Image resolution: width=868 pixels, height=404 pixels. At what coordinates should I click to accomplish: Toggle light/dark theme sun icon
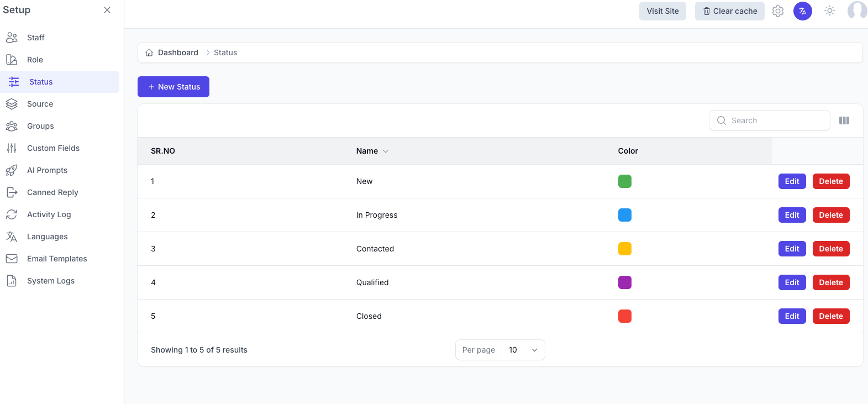tap(830, 11)
